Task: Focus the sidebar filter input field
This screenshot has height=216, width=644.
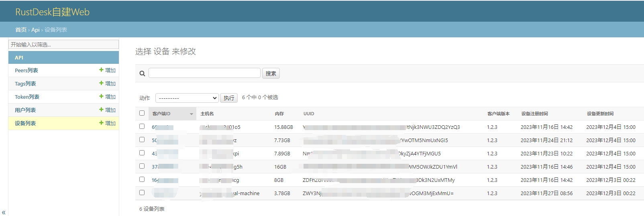Action: [x=63, y=44]
